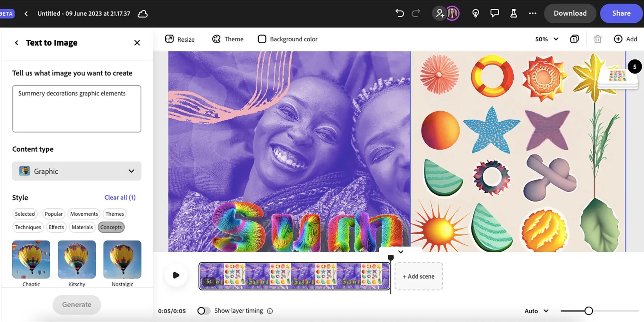
Task: Undo the last action
Action: tap(399, 13)
